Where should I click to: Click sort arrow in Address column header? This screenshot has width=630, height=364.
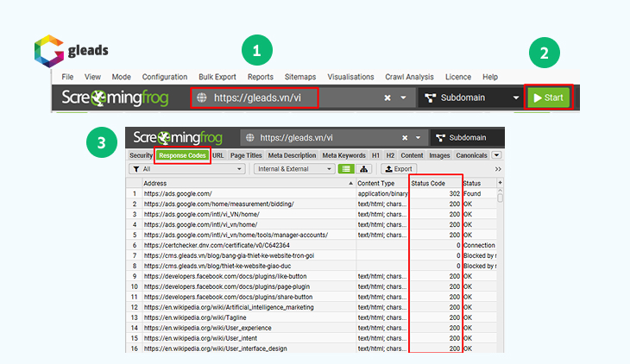[x=350, y=183]
